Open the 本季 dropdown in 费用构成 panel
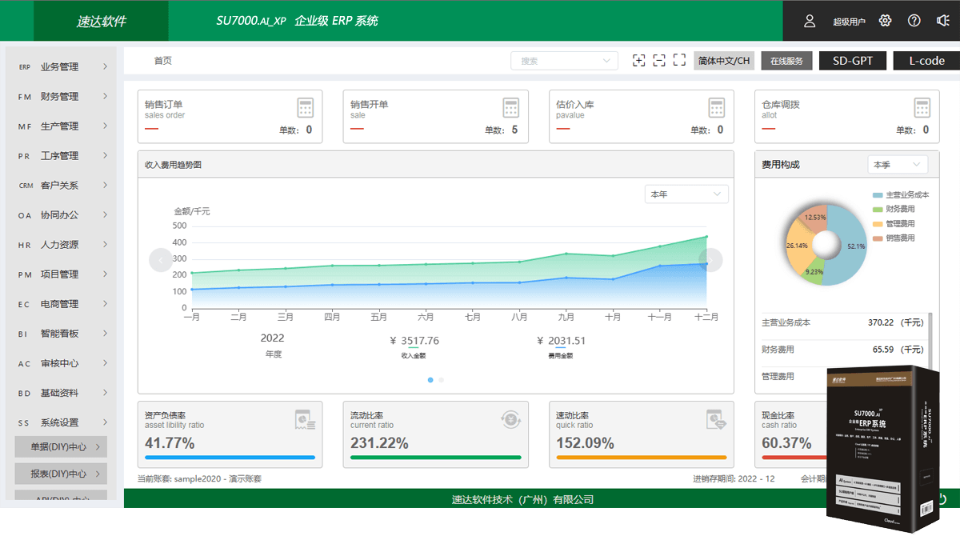 pyautogui.click(x=897, y=163)
